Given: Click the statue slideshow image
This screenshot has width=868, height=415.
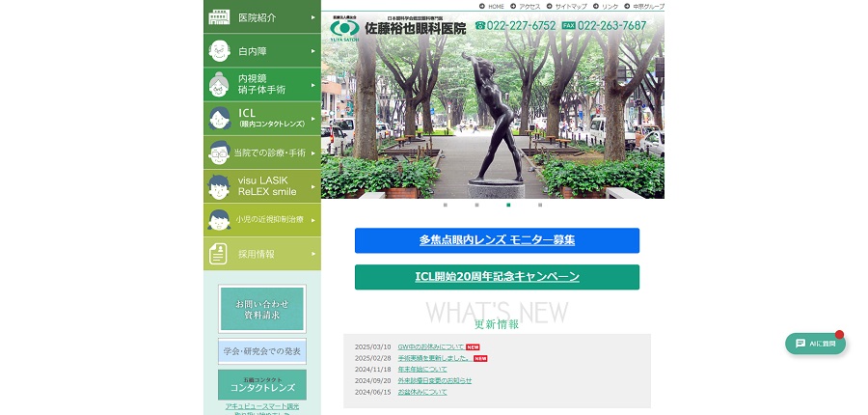Looking at the screenshot, I should [x=493, y=105].
